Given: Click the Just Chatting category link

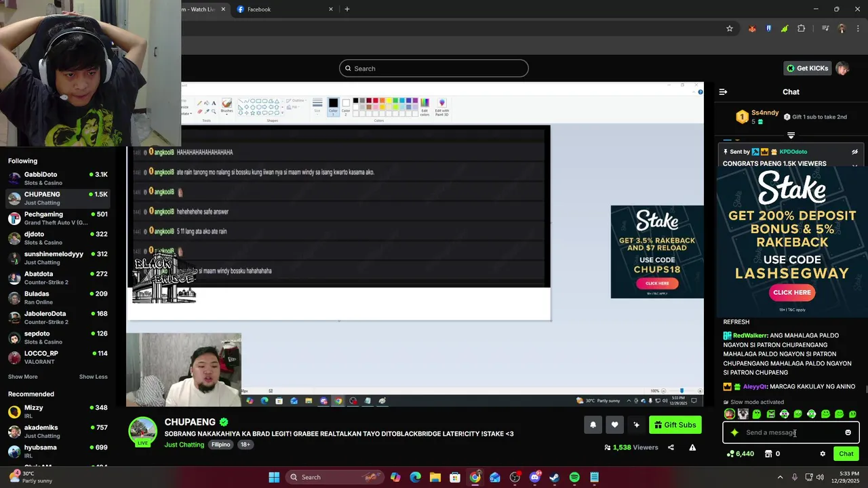Looking at the screenshot, I should tap(184, 445).
